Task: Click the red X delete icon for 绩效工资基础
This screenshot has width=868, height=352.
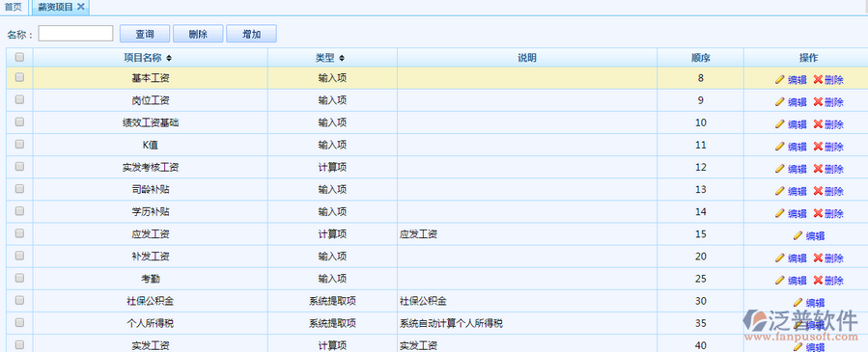Action: [x=818, y=124]
